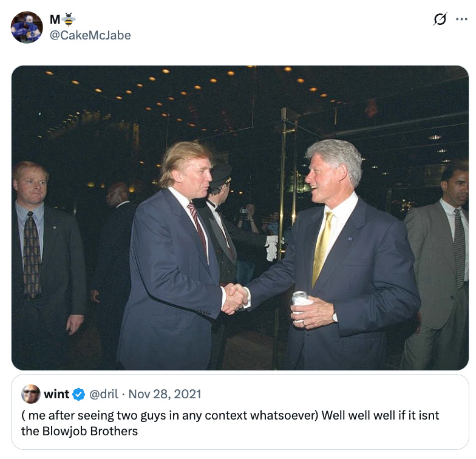Click the wint display name

[x=57, y=394]
